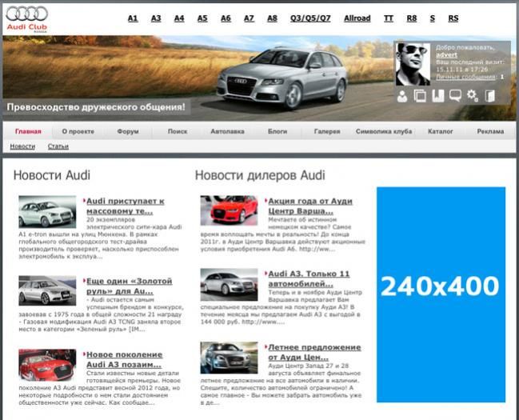The image size is (519, 420).
Task: Open the speech bubble messages icon
Action: pyautogui.click(x=455, y=96)
